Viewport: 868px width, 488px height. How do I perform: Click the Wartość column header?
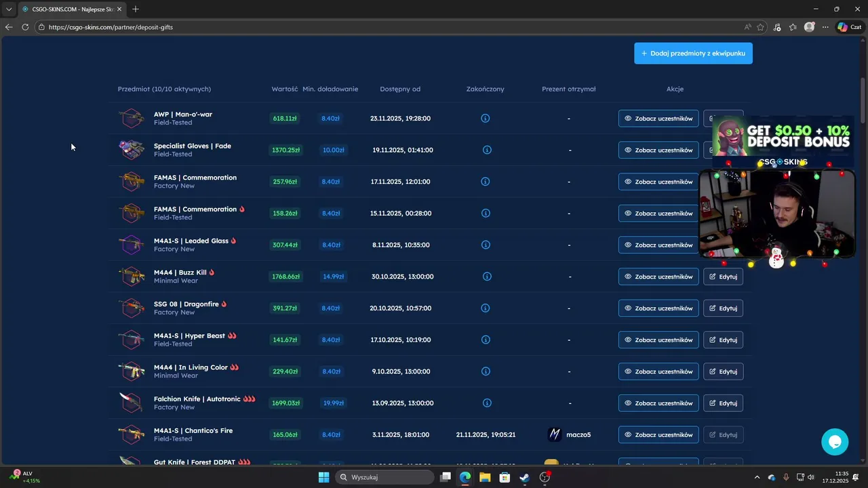click(x=285, y=89)
